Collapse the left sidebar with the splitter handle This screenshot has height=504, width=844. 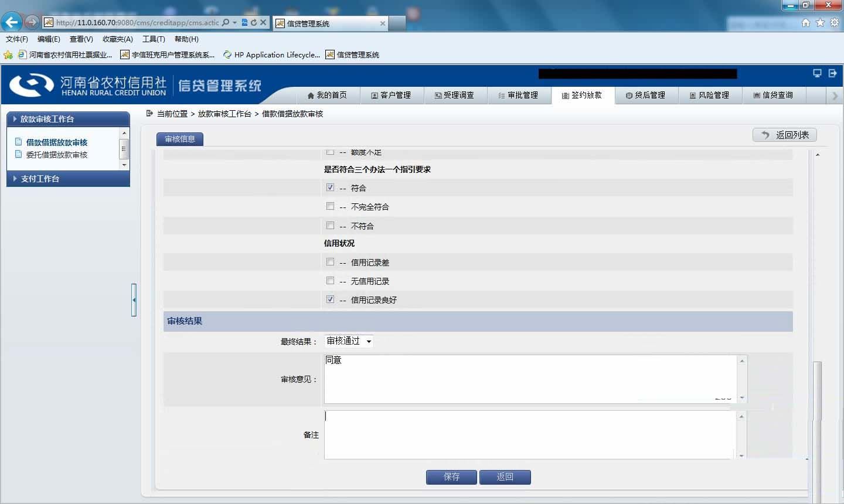[x=134, y=299]
